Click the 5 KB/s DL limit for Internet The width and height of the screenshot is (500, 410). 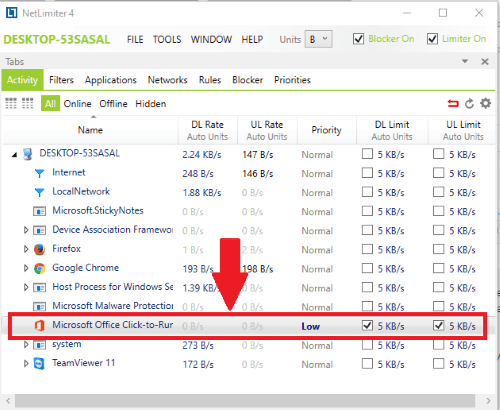point(391,174)
